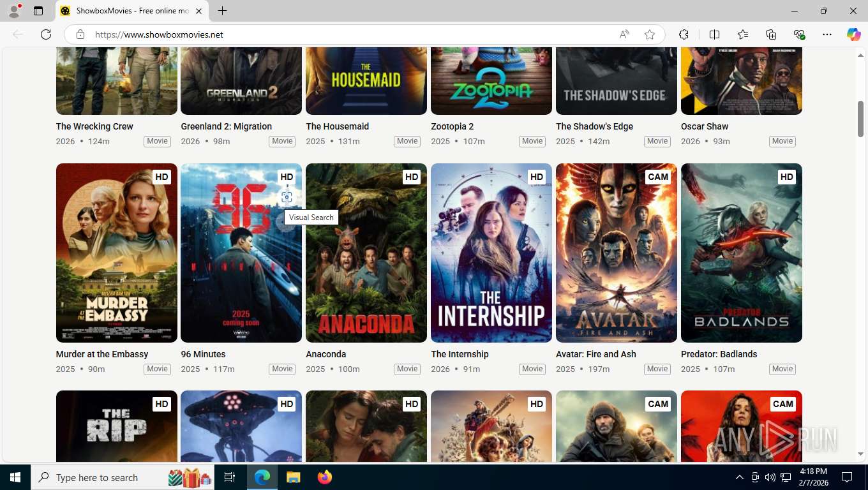The height and width of the screenshot is (490, 868).
Task: Click Movie tag under Oscar Shaw
Action: 782,141
